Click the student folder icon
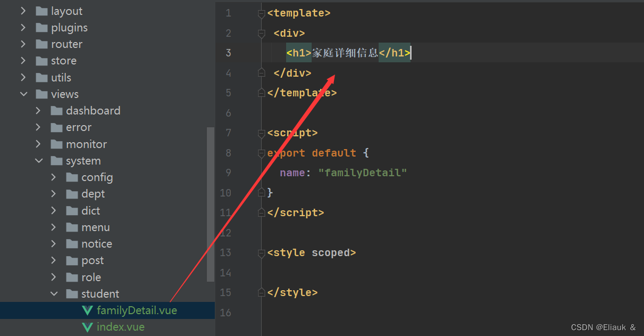 72,294
